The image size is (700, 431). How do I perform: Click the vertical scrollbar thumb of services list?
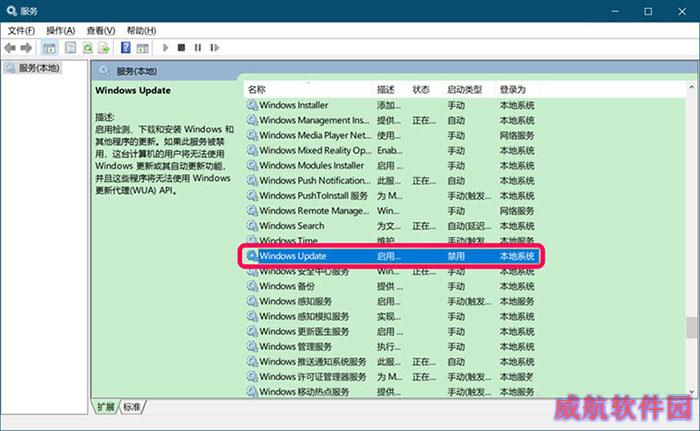[x=692, y=328]
